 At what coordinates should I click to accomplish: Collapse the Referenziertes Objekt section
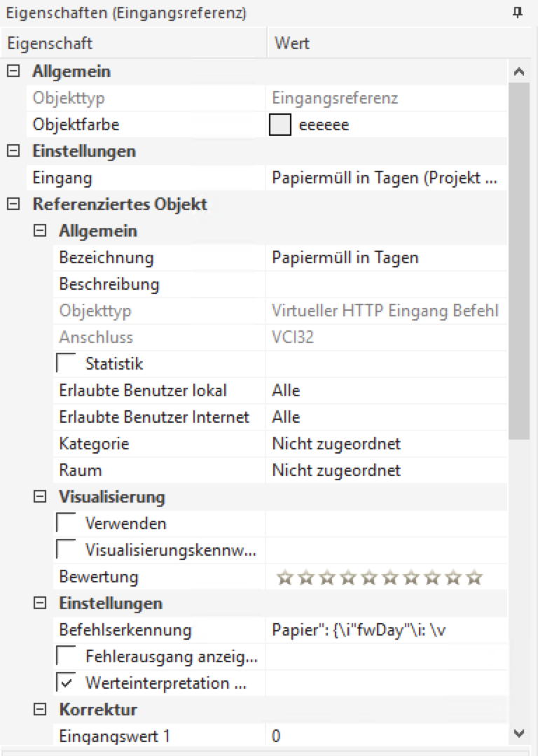(12, 204)
